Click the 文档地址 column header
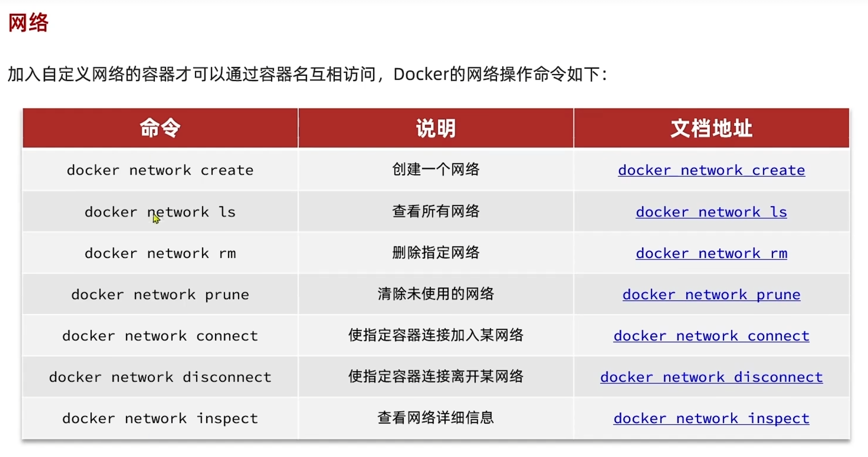This screenshot has width=868, height=457. (711, 128)
